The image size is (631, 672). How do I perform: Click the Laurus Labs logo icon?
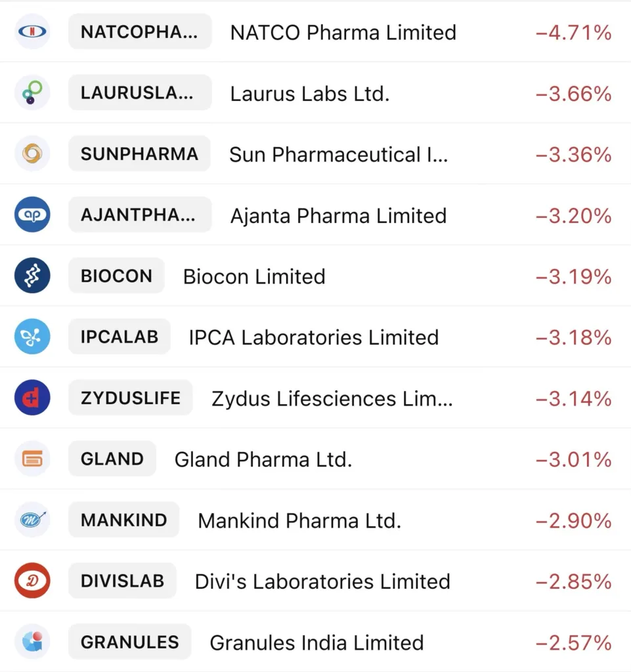(32, 93)
